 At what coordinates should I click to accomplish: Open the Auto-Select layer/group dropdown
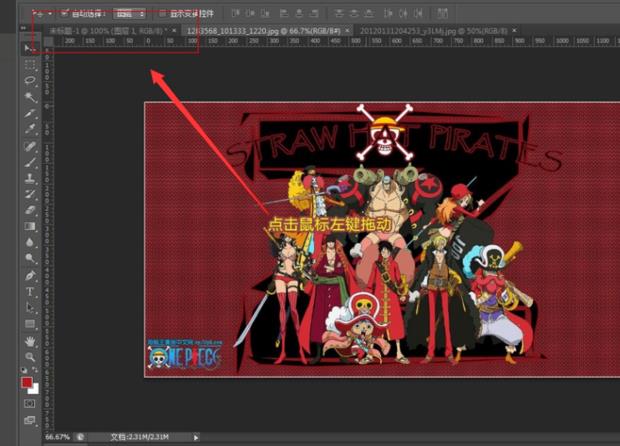(128, 14)
